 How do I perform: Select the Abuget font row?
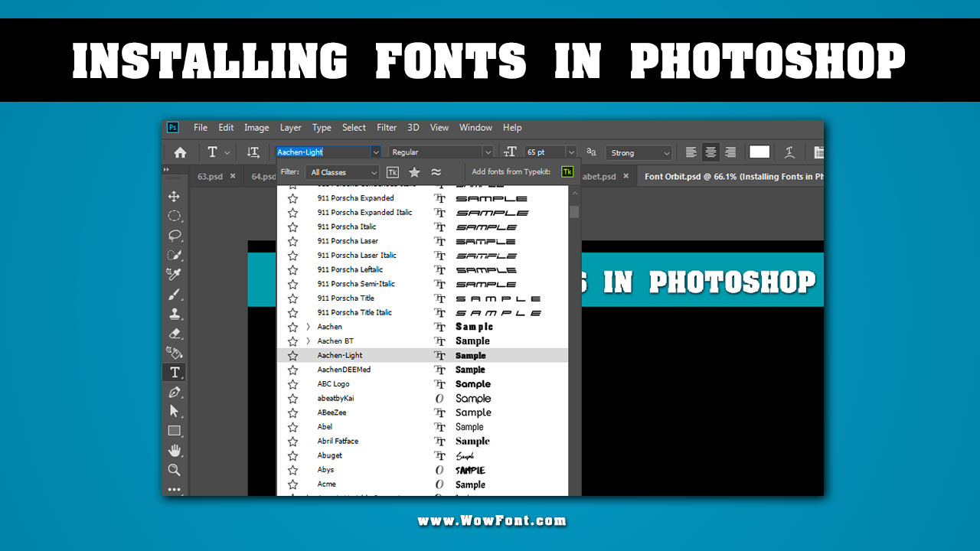coord(423,455)
